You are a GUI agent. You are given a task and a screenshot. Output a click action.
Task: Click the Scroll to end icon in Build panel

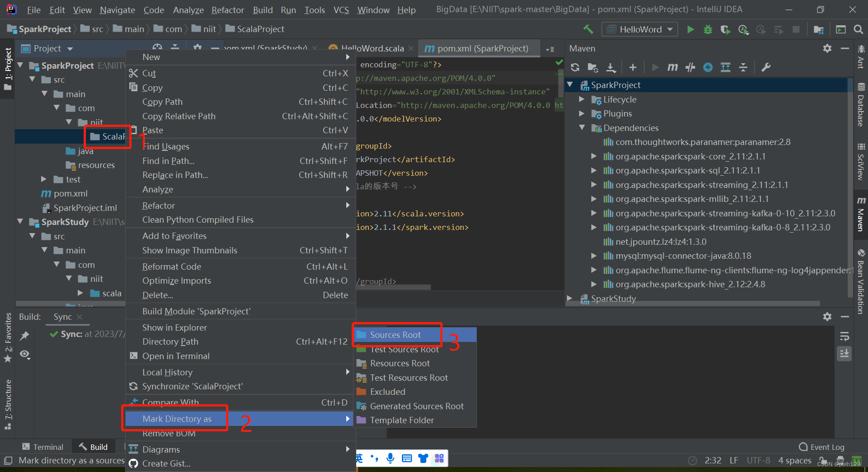pyautogui.click(x=844, y=353)
